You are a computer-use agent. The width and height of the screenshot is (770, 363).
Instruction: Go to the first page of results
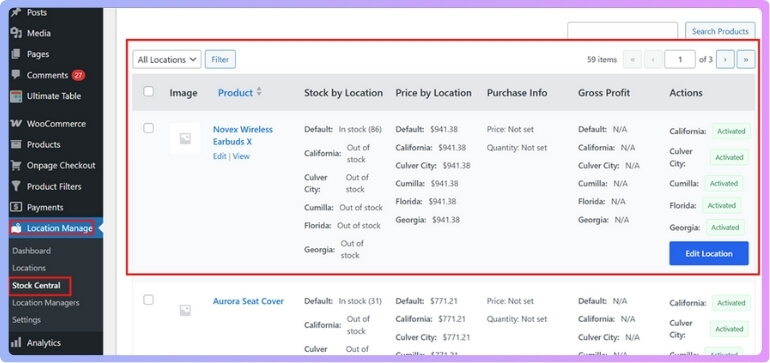(x=632, y=59)
